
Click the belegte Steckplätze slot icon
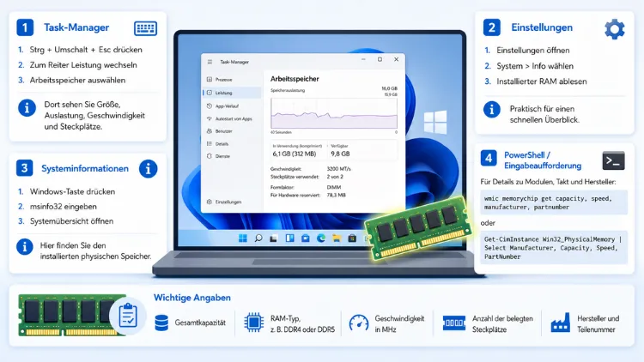click(x=454, y=323)
